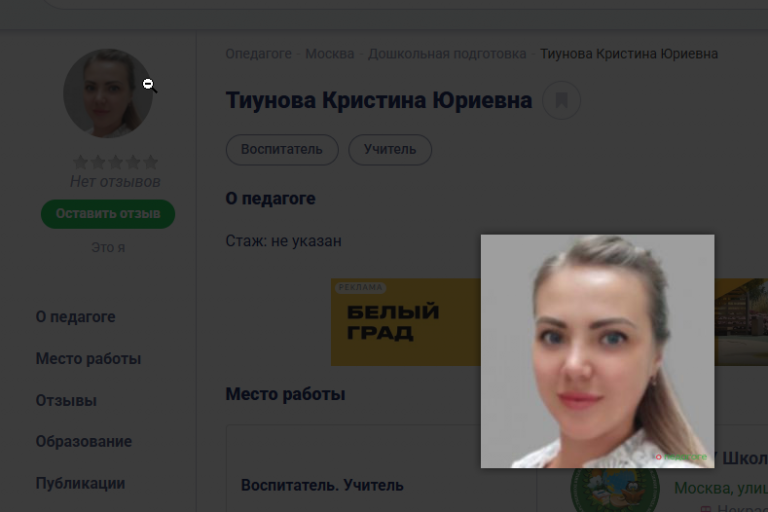768x512 pixels.
Task: Click the school's round logo emblem
Action: (615, 489)
